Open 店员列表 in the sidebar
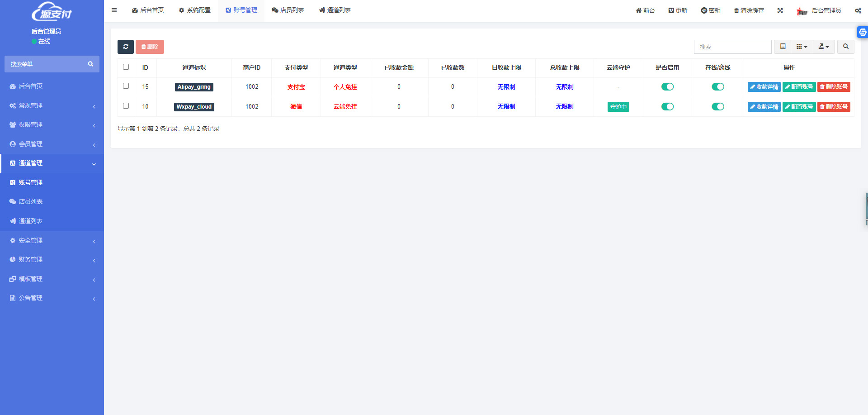 point(30,202)
